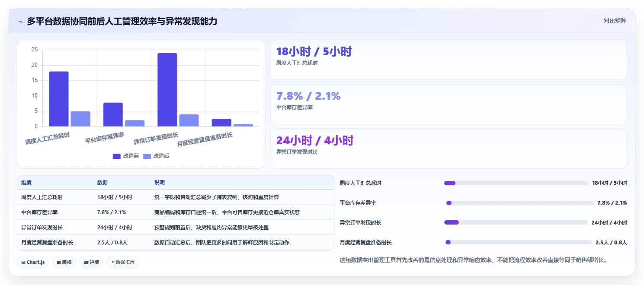Click the 数据 column header
The height and width of the screenshot is (285, 644).
[103, 183]
